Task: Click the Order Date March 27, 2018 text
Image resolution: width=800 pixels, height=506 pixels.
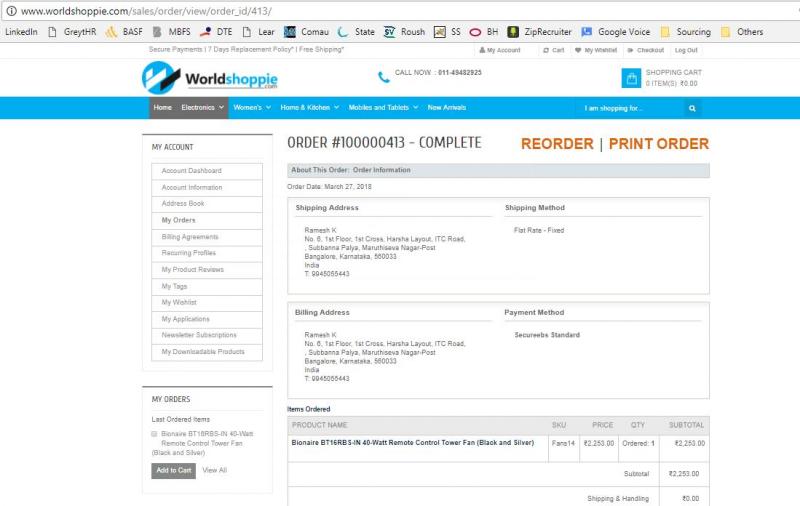Action: [x=329, y=187]
